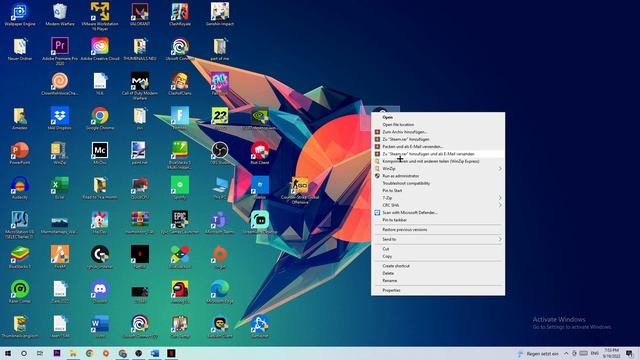Launch Google Chrome desktop shortcut
Viewport: 640px width, 360px height.
pos(100,118)
